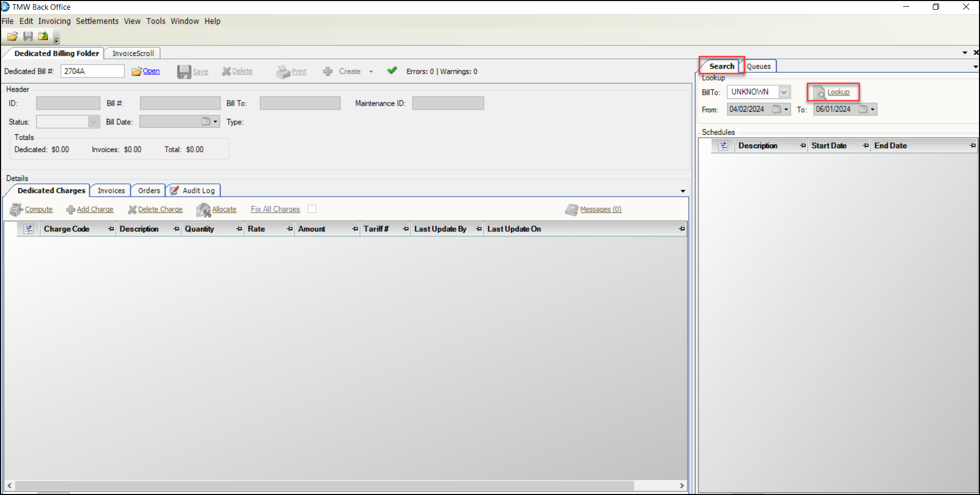The width and height of the screenshot is (980, 495).
Task: Toggle the Fix All Charges checkbox
Action: [312, 209]
